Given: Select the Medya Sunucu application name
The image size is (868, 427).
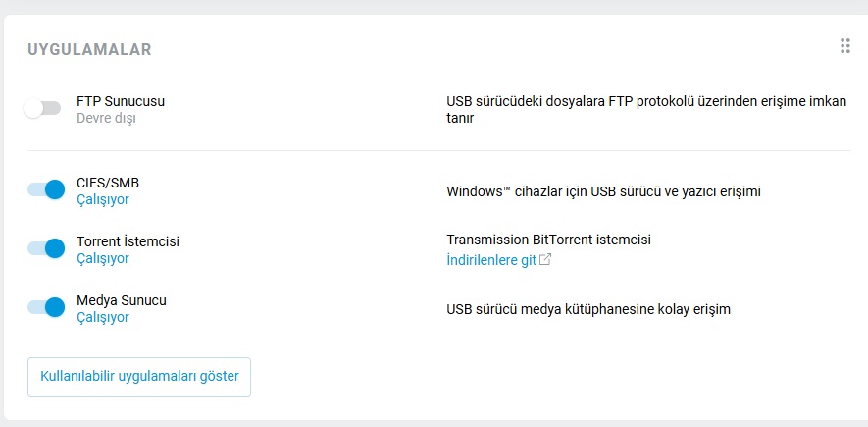Looking at the screenshot, I should click(x=122, y=300).
